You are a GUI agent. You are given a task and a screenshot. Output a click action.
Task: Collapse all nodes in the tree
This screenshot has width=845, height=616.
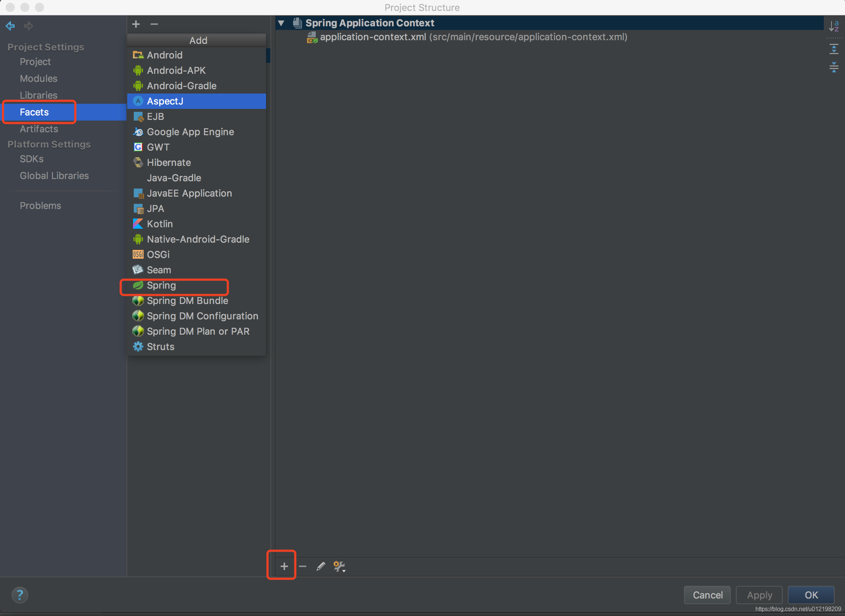[x=834, y=68]
